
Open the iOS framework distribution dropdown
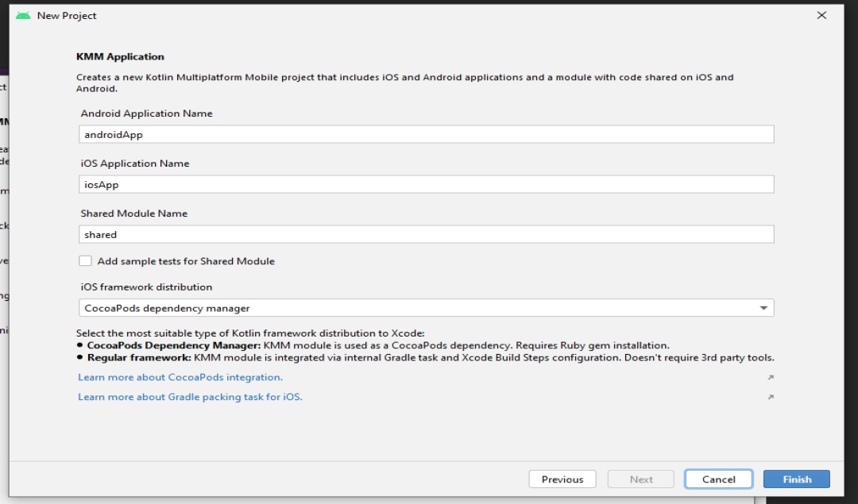point(427,308)
